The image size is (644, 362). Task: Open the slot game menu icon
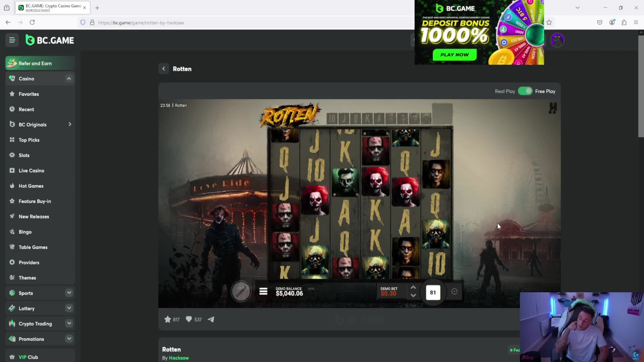pos(263,292)
